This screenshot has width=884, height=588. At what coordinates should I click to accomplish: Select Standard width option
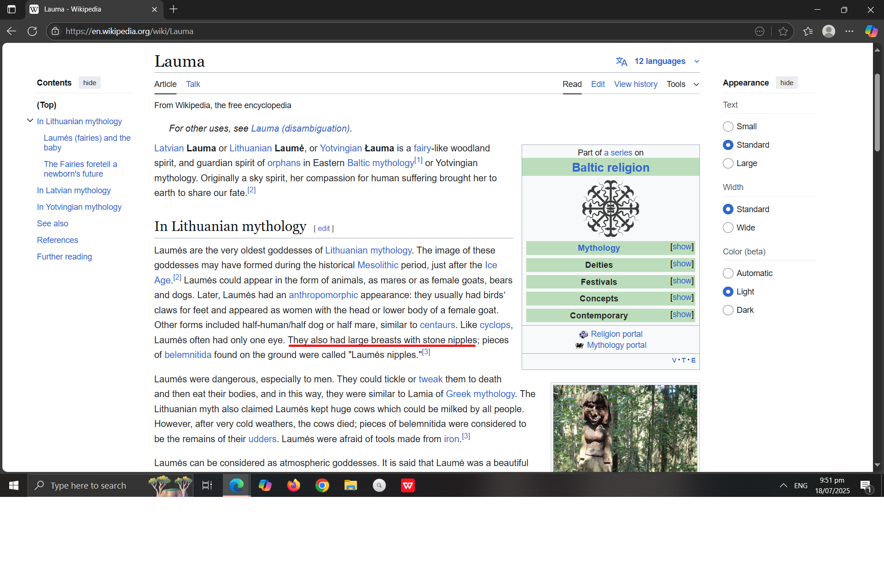coord(728,209)
